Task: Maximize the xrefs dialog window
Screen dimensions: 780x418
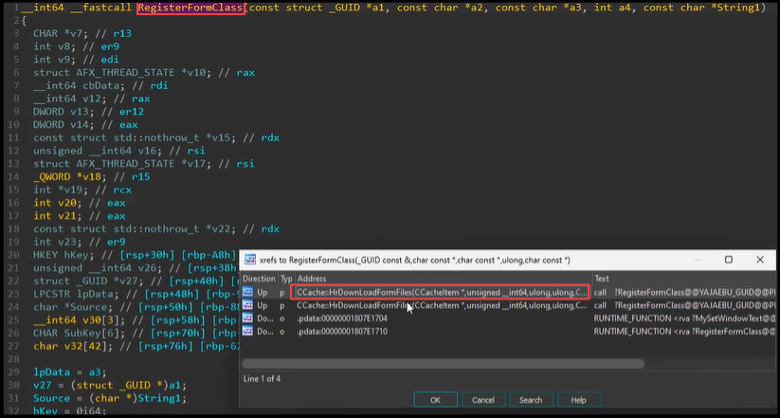Action: coord(727,260)
